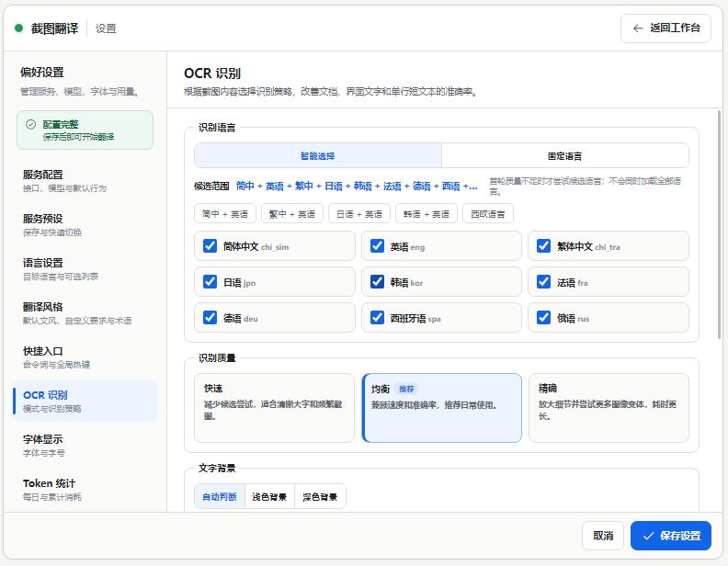Click 取消 to discard changes
Screen dimensions: 728x566
(x=603, y=536)
